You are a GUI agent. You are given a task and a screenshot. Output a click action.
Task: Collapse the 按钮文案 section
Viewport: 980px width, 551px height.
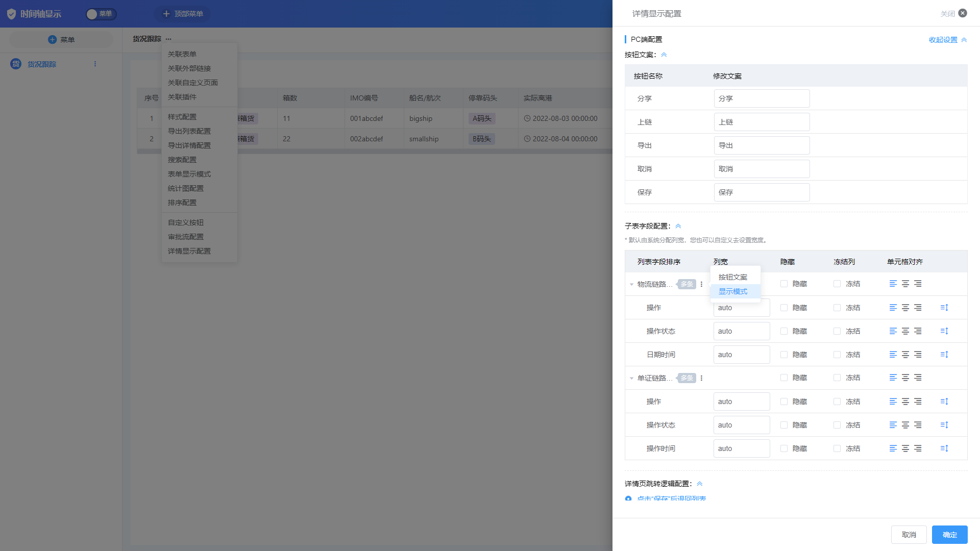pyautogui.click(x=664, y=55)
